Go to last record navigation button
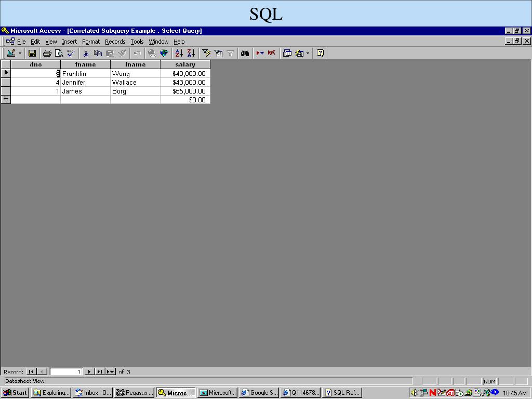The image size is (532, 399). pyautogui.click(x=99, y=371)
